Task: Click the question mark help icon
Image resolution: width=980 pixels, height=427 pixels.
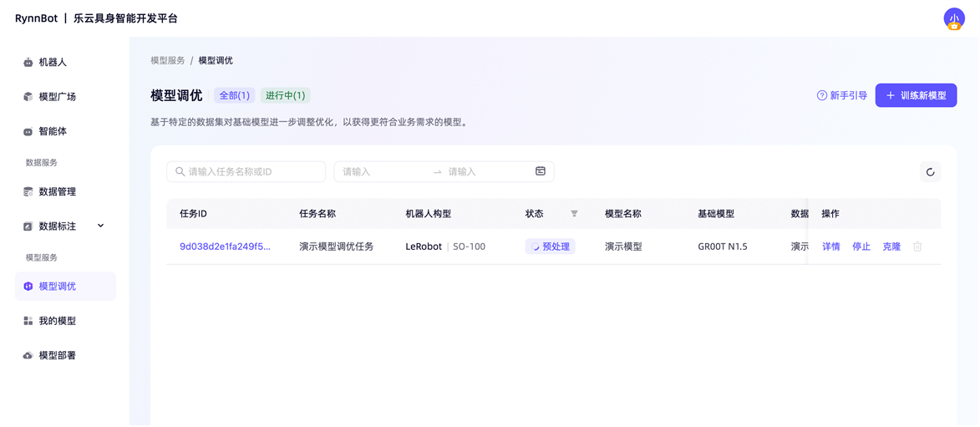Action: 822,95
